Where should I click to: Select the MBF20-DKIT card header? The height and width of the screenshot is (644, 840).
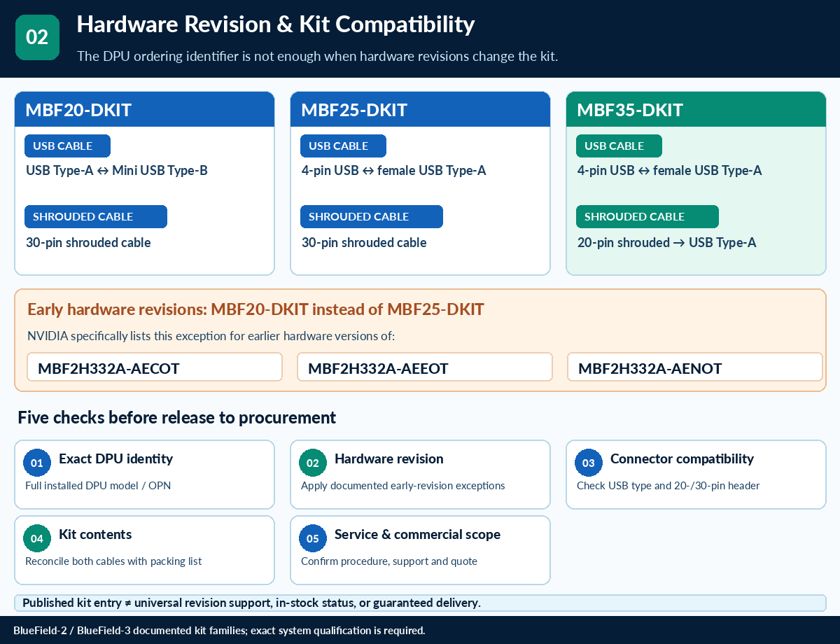[x=144, y=109]
